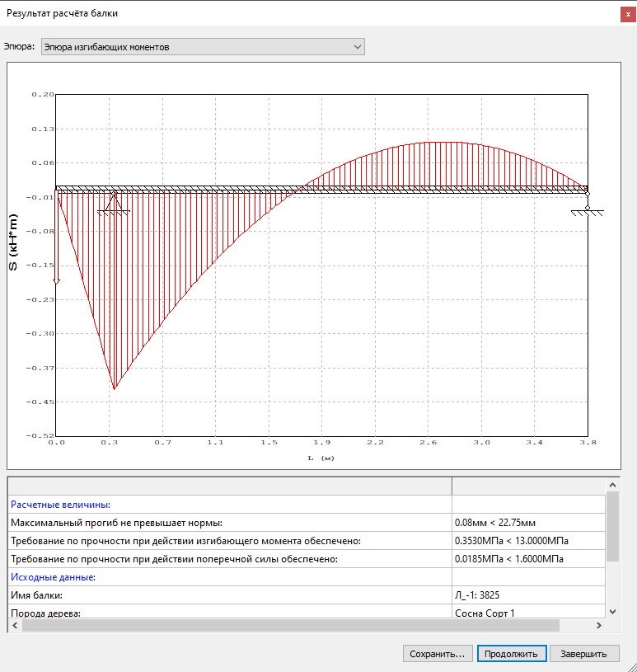This screenshot has width=637, height=672.
Task: Click the table's vertical scrollbar up arrow
Action: (x=612, y=485)
